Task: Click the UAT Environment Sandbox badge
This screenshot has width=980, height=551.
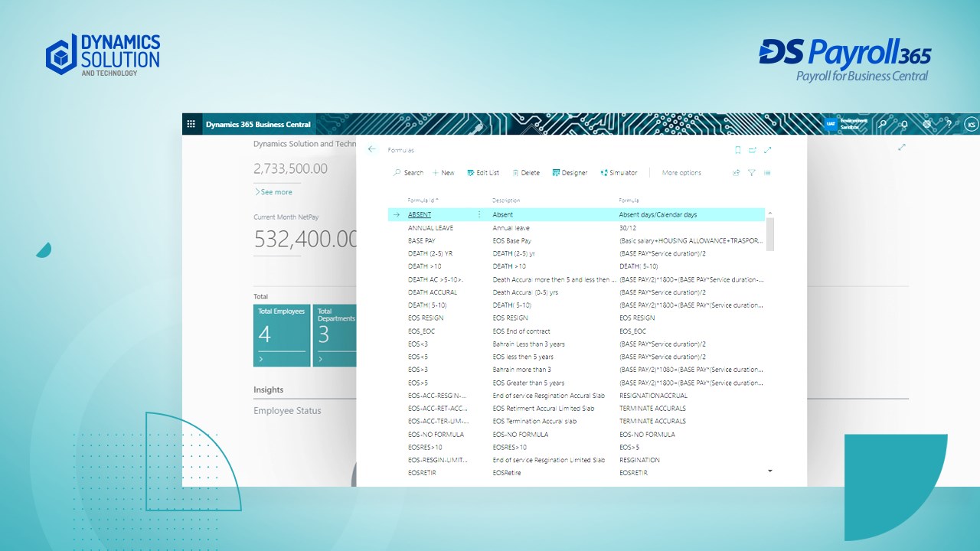Action: (847, 123)
